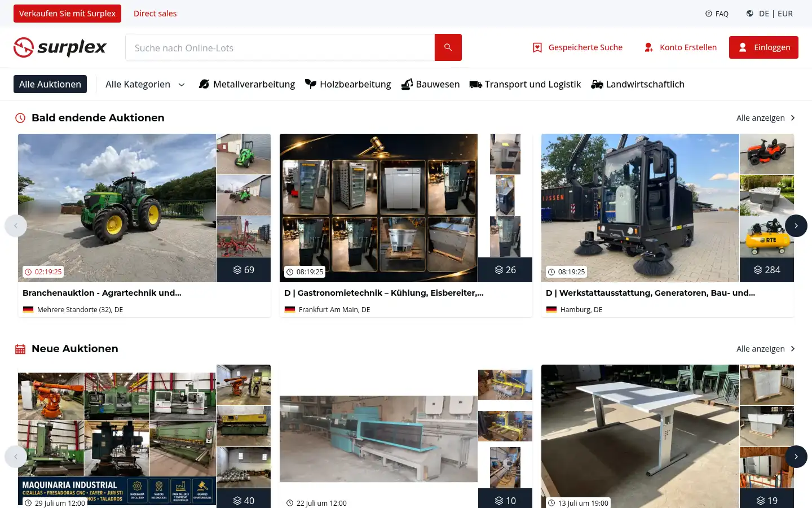Click Alle anzeigen for Neue Auktionen

coord(766,349)
